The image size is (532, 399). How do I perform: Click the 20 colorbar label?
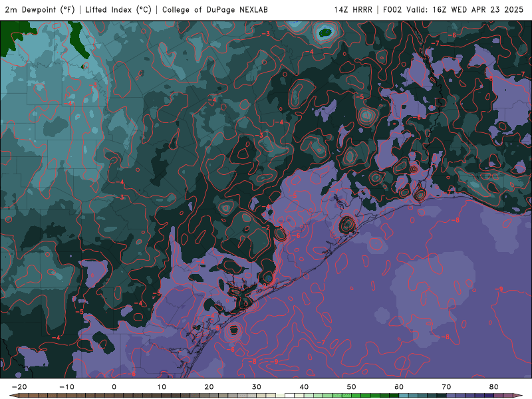[x=209, y=387]
